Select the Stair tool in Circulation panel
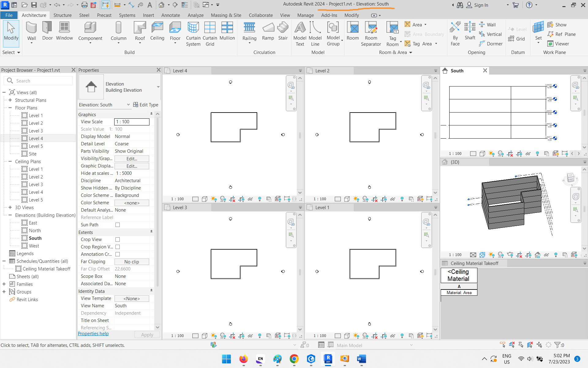 click(283, 31)
